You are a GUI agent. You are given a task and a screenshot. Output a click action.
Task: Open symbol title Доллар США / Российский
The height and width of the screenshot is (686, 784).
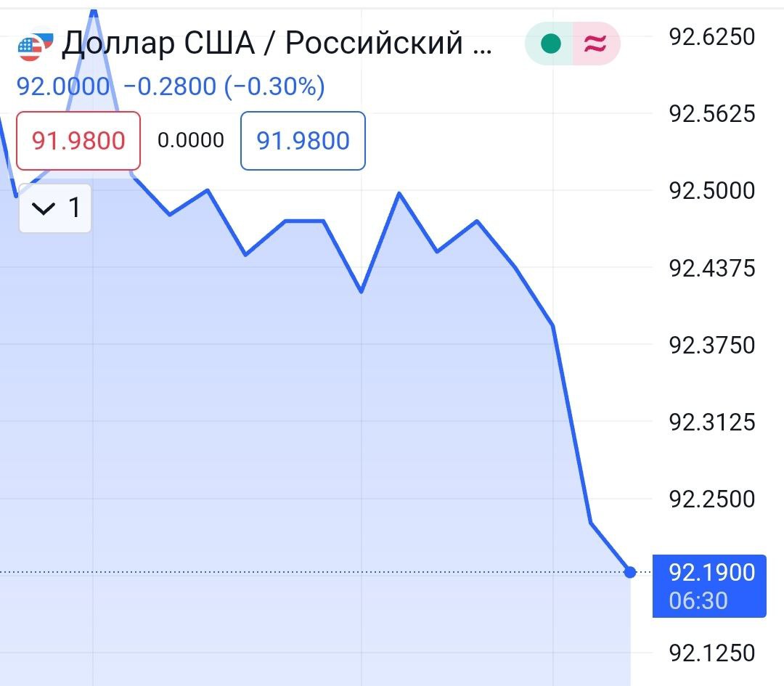277,44
